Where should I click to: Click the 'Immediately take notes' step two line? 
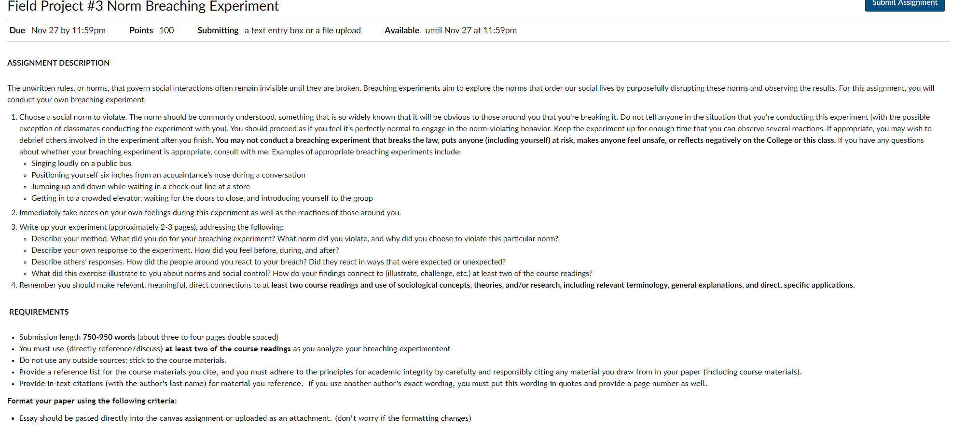(x=210, y=212)
